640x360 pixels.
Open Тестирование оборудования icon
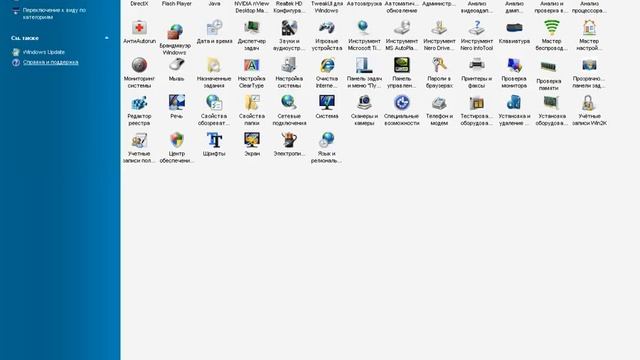point(477,104)
